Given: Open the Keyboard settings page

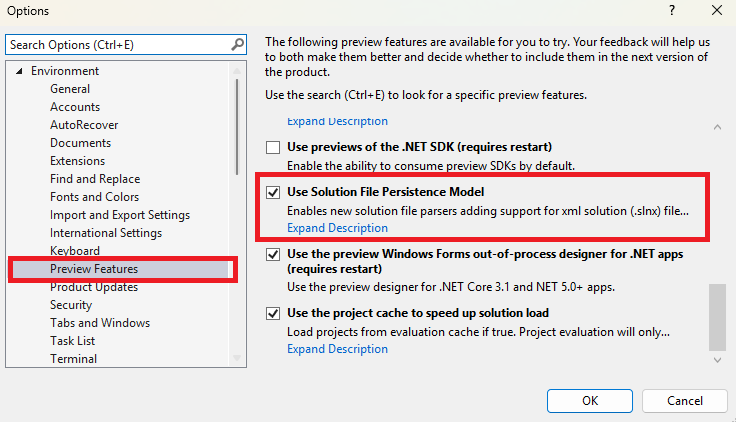Looking at the screenshot, I should [75, 251].
